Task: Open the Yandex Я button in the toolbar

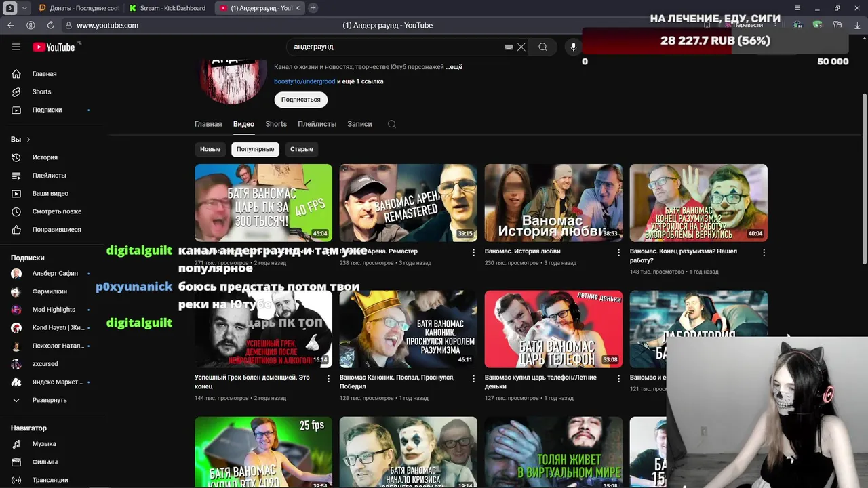Action: [31, 25]
